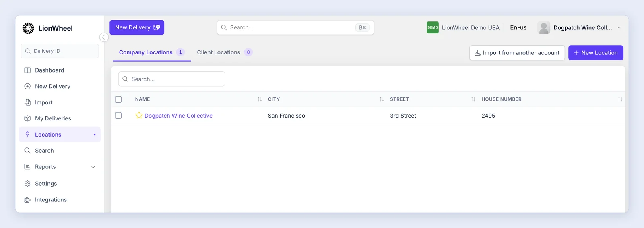Viewport: 644px width, 228px height.
Task: Click the locations table Search field
Action: click(x=171, y=79)
